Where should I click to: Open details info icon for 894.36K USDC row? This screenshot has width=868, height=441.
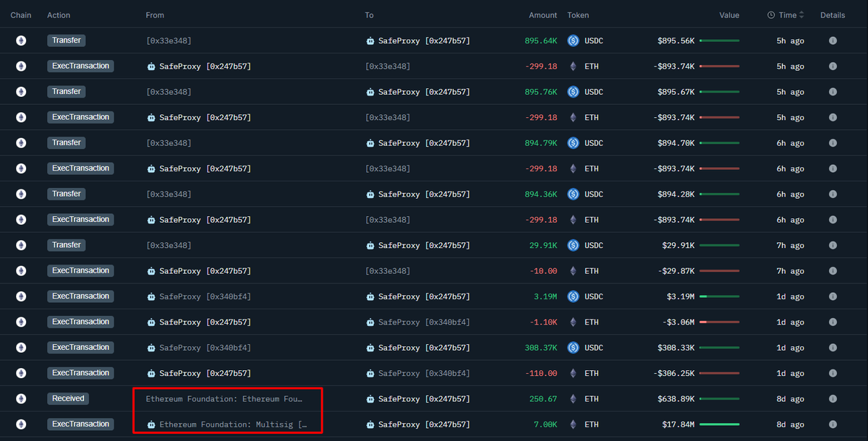833,194
